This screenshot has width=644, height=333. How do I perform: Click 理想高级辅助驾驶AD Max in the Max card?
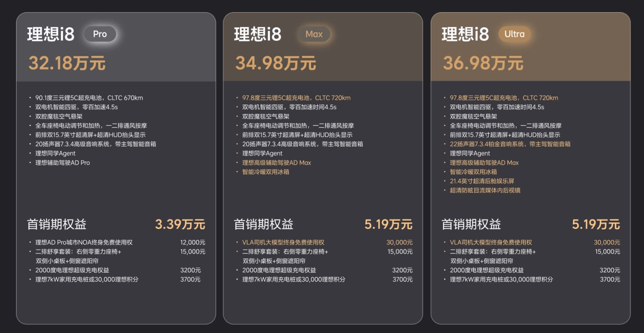click(x=276, y=163)
